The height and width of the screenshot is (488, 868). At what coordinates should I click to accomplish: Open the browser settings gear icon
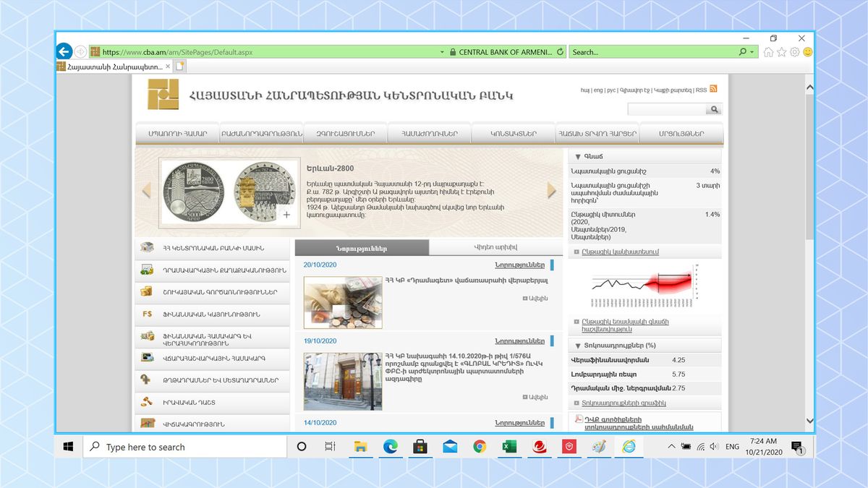[x=793, y=52]
